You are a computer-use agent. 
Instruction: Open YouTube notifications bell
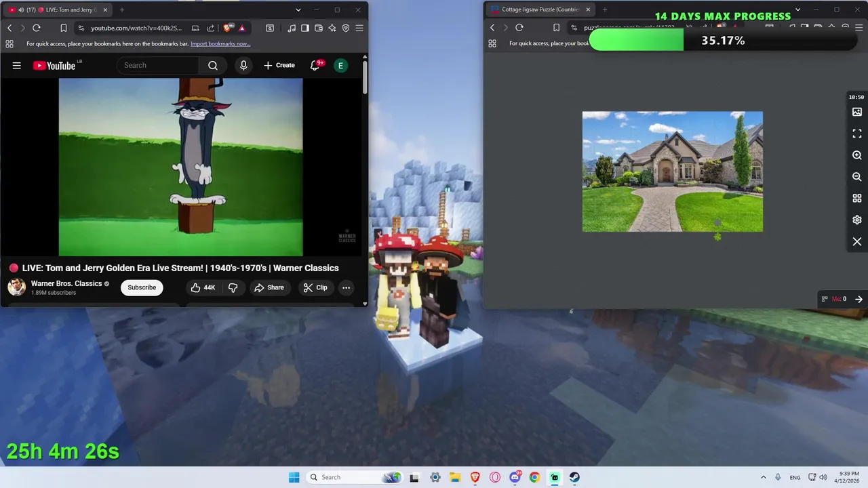point(315,65)
